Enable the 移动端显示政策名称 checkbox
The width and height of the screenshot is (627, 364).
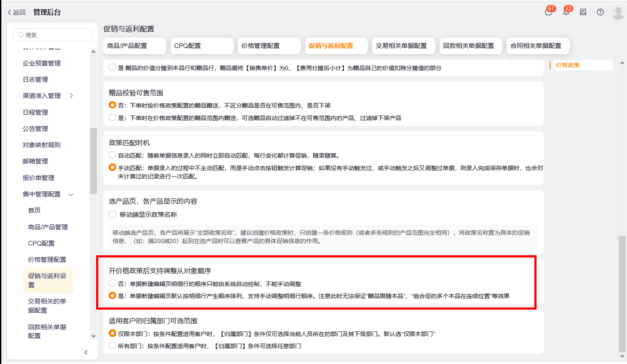(x=113, y=214)
